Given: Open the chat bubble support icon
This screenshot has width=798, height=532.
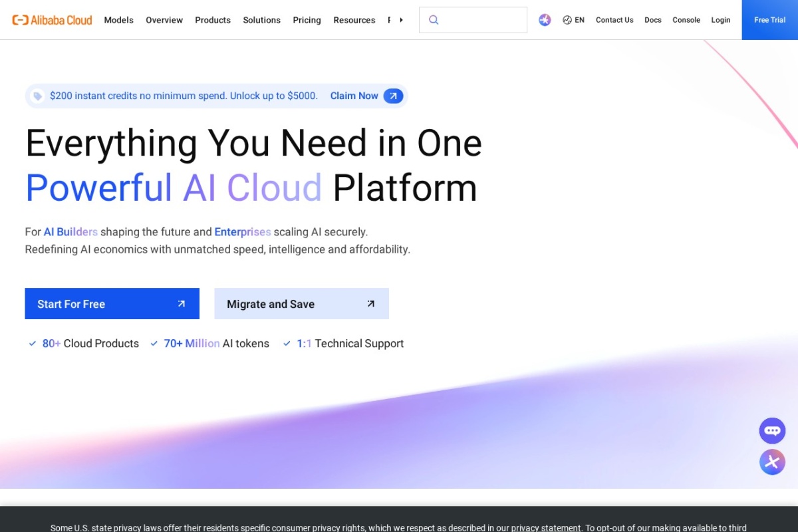Looking at the screenshot, I should [772, 431].
